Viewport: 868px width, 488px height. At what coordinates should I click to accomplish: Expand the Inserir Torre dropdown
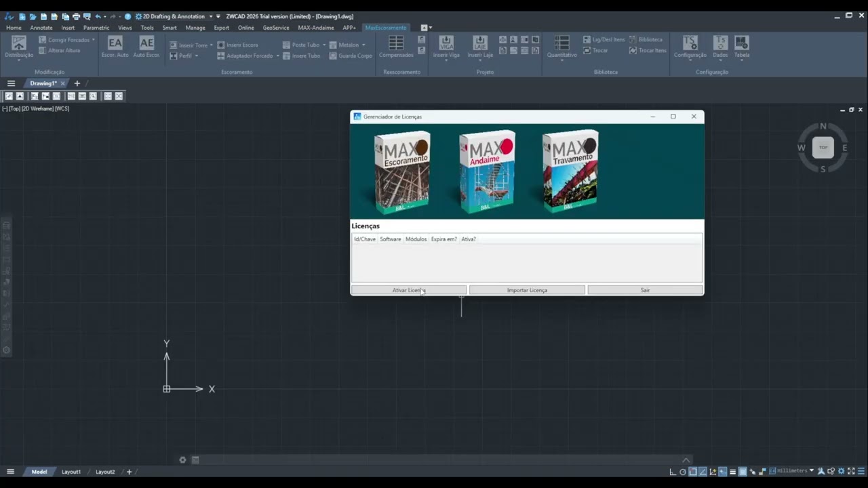[212, 45]
